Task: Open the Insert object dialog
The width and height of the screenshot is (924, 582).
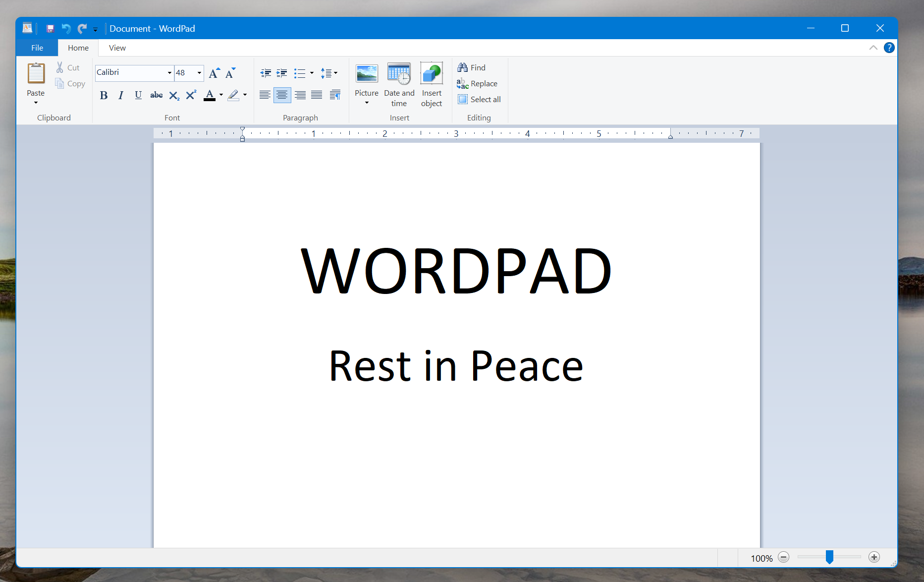Action: [431, 84]
